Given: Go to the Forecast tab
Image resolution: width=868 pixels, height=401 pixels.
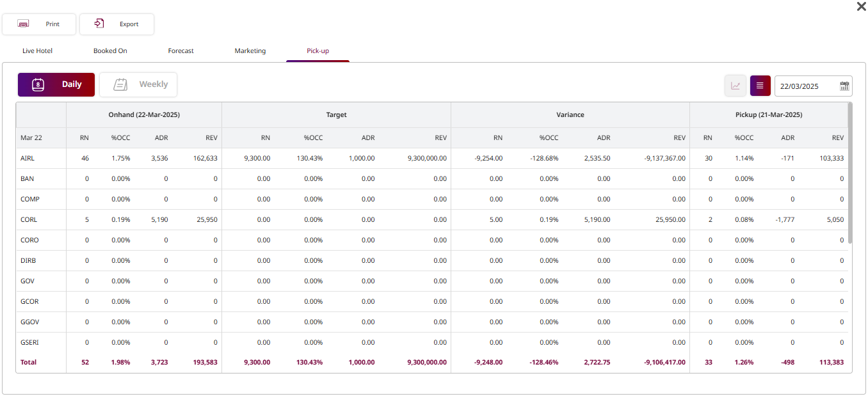Looking at the screenshot, I should click(x=181, y=51).
